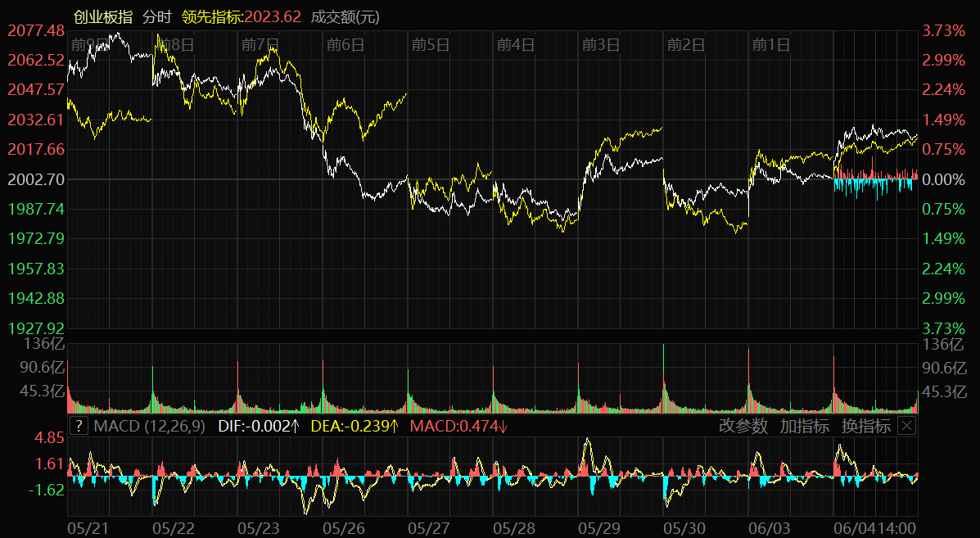Click the 1927.92 bottom price axis value
This screenshot has height=538, width=980.
pos(36,328)
